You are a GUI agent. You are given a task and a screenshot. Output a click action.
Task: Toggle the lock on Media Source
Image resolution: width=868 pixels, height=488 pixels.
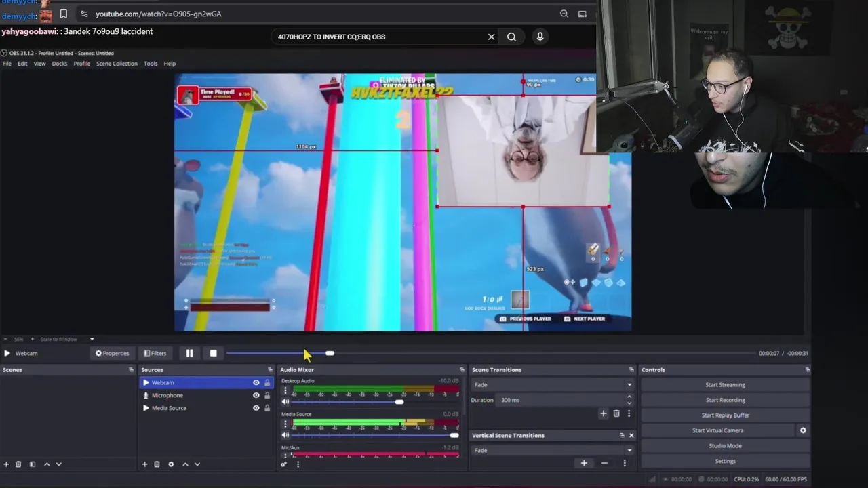click(x=267, y=408)
